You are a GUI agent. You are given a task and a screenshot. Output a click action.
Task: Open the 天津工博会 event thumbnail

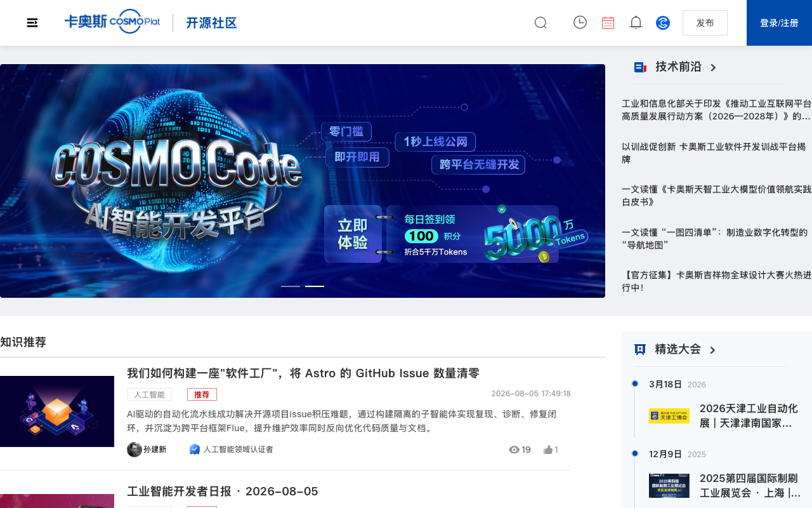669,416
